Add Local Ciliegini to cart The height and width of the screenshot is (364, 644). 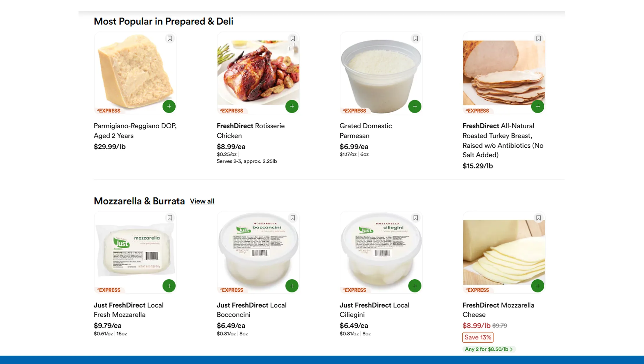[x=415, y=286]
